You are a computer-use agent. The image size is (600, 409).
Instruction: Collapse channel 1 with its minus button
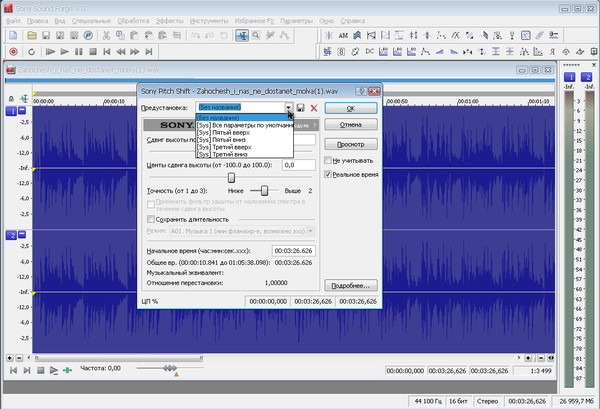pyautogui.click(x=22, y=111)
